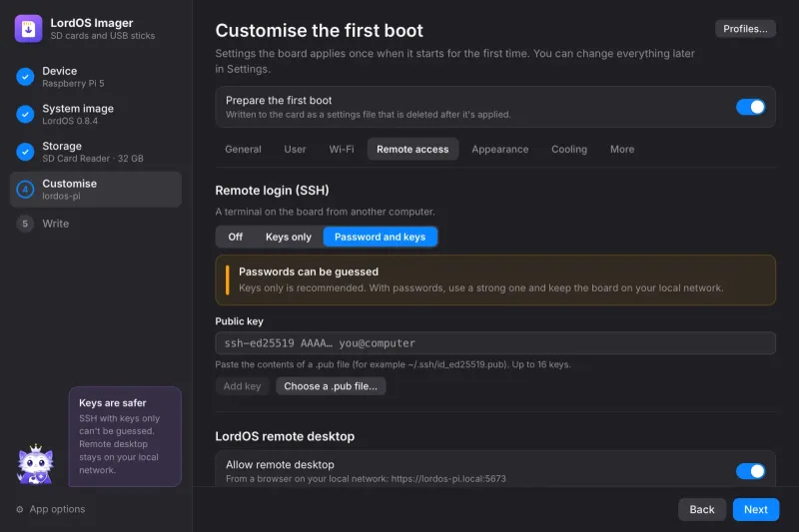
Task: Switch to the Remote access tab
Action: click(x=412, y=149)
